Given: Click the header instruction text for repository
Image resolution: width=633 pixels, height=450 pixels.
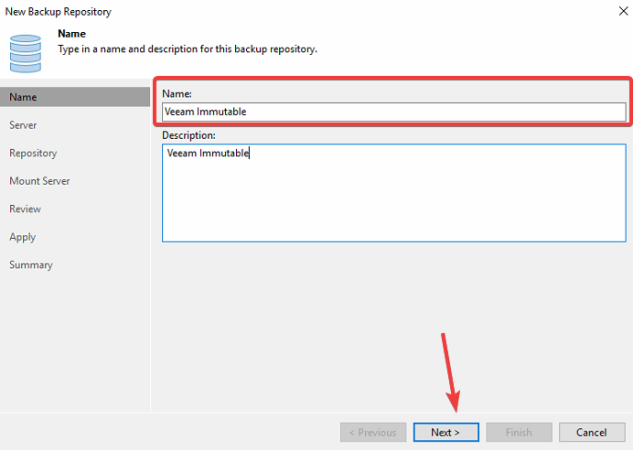Looking at the screenshot, I should point(188,49).
